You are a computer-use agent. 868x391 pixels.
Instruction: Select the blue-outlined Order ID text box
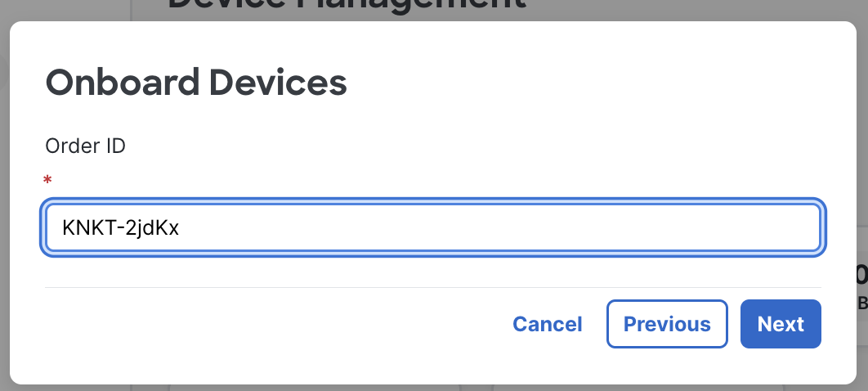point(432,227)
